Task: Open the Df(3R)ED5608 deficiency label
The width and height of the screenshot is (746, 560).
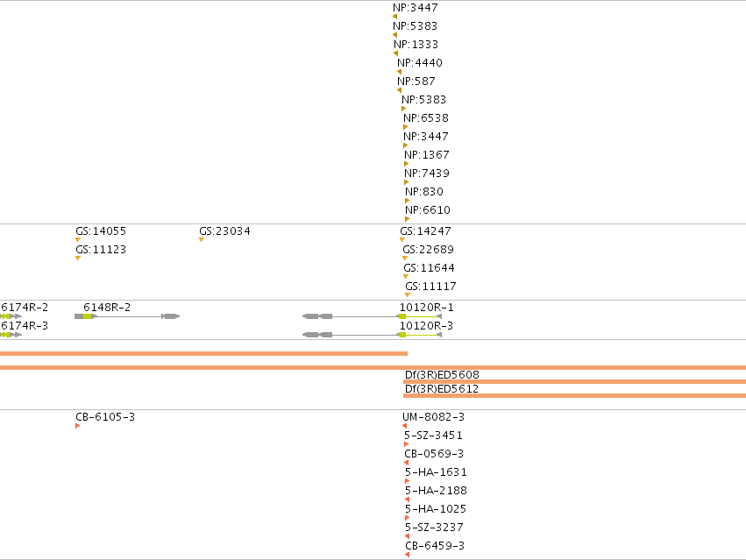Action: tap(442, 375)
